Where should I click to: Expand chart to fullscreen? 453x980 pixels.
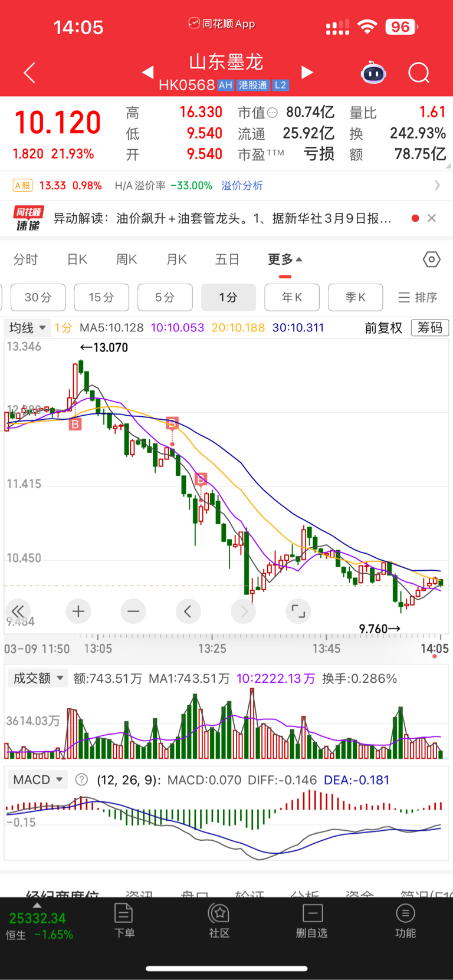(x=298, y=611)
